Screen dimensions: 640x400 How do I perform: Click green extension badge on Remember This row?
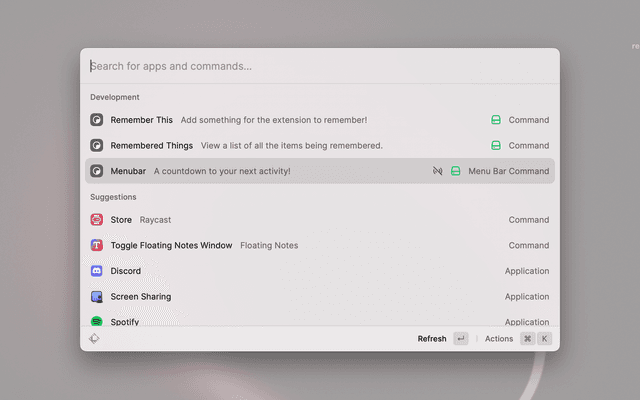495,120
